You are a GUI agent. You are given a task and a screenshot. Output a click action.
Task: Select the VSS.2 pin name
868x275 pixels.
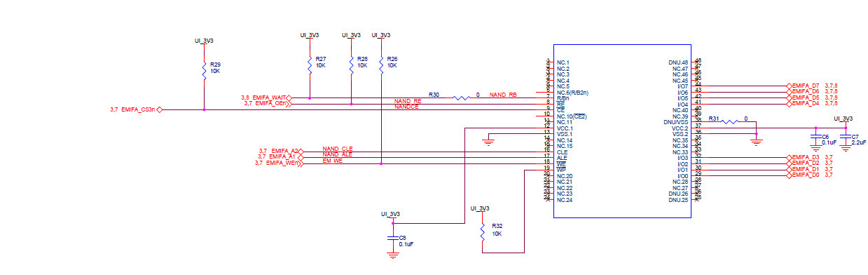(680, 134)
